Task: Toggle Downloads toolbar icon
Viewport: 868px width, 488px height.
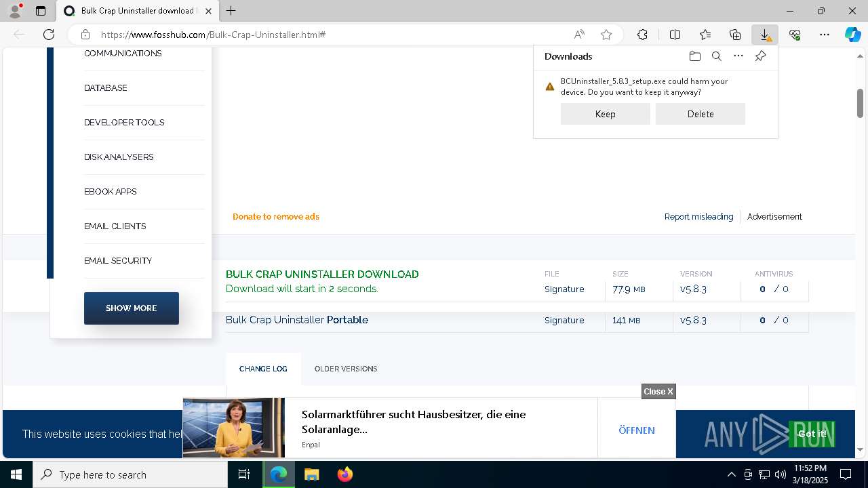Action: coord(765,35)
